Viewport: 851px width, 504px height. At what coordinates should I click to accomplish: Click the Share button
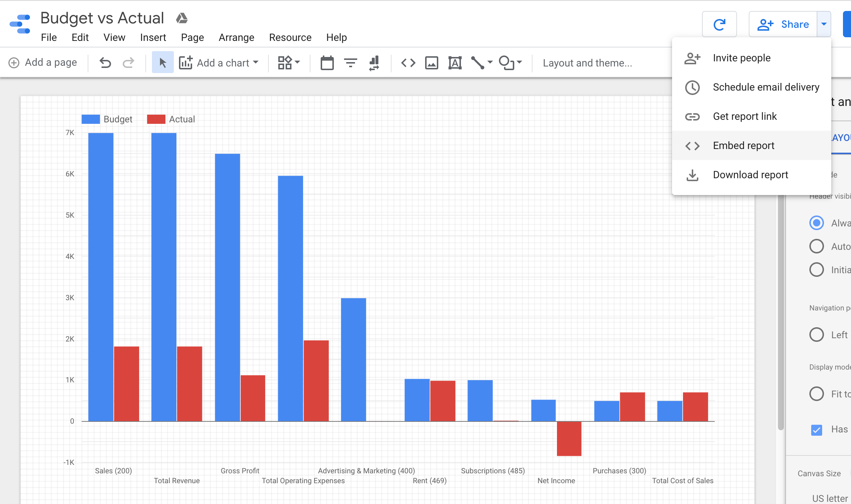coord(783,24)
